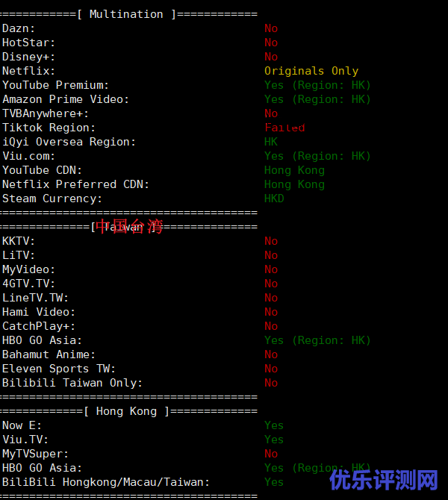Click the iQyi Oversea Region label
Viewport: 448px width, 500px height.
tap(69, 142)
